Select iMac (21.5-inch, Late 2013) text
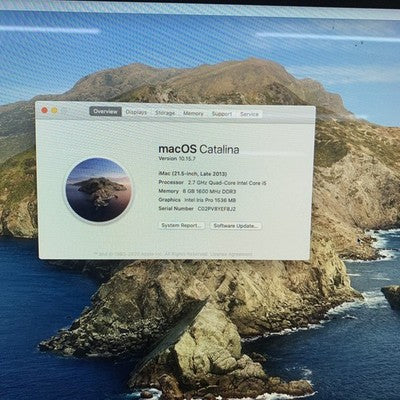The image size is (400, 400). click(x=193, y=174)
